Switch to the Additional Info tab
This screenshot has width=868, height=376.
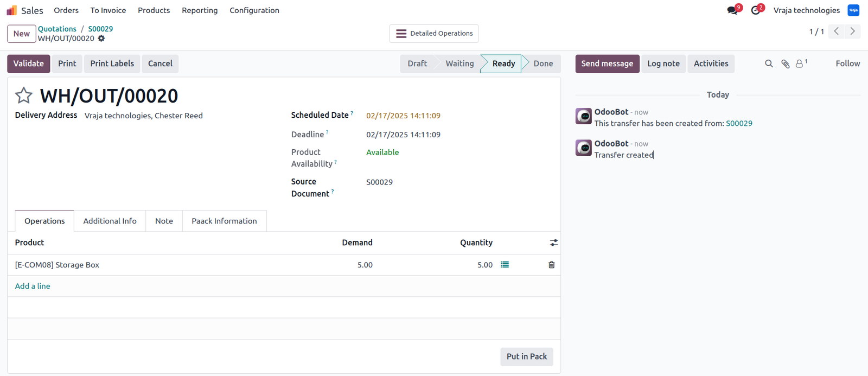pyautogui.click(x=110, y=221)
